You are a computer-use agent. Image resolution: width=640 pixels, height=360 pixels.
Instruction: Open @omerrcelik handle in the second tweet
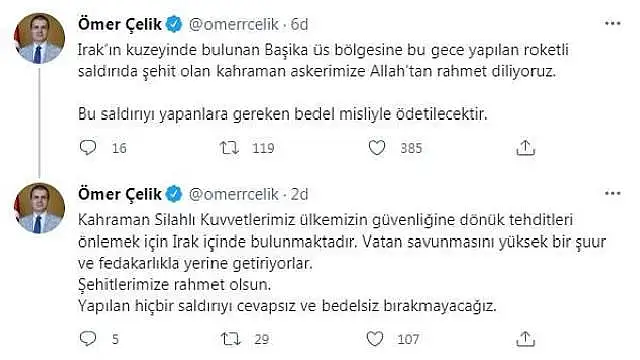pos(233,194)
